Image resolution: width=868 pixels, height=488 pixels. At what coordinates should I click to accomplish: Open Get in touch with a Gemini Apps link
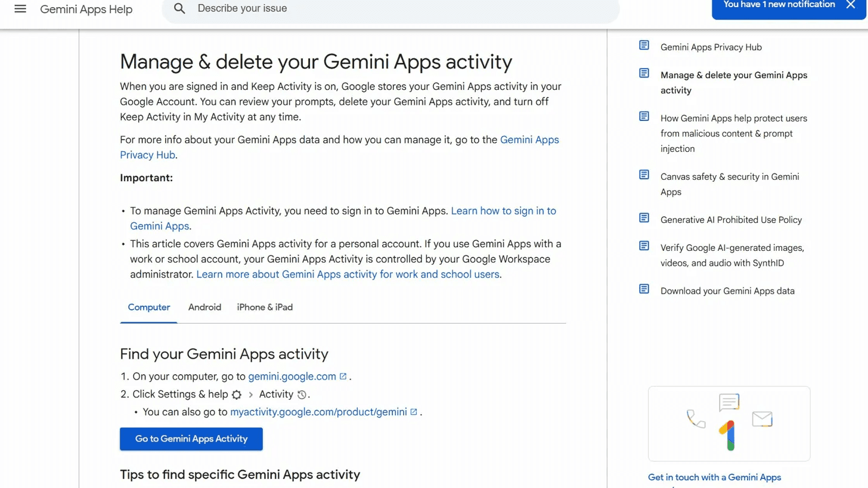[714, 477]
